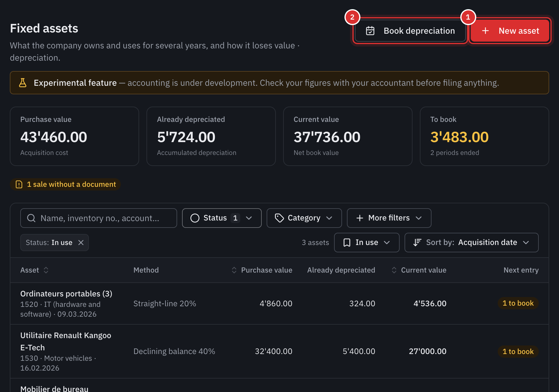Click the calendar icon in Book depreciation
This screenshot has height=392, width=559.
[x=370, y=31]
